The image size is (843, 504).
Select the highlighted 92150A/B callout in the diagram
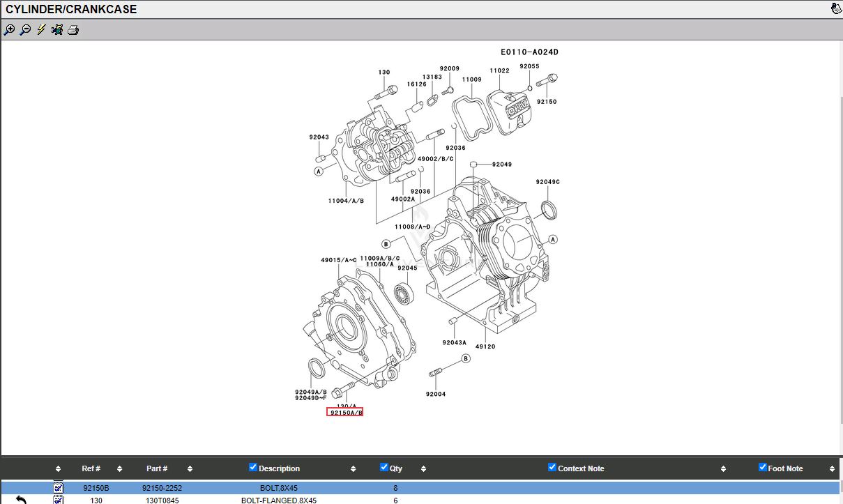point(345,413)
